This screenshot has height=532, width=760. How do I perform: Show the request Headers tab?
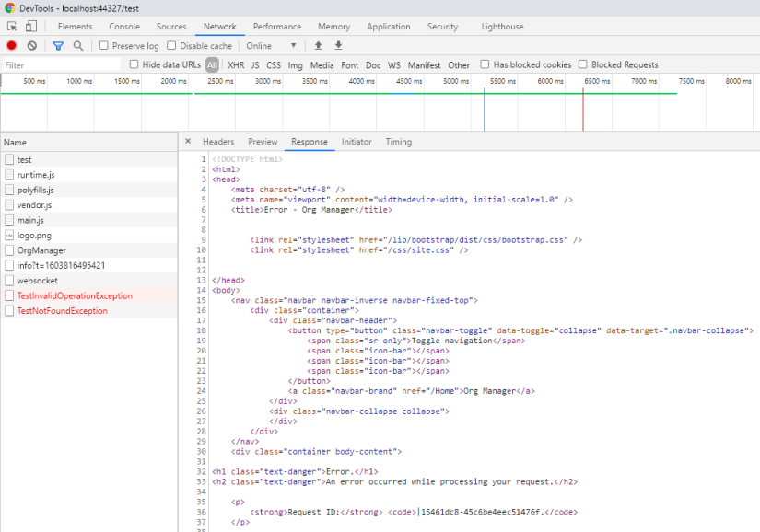click(218, 142)
